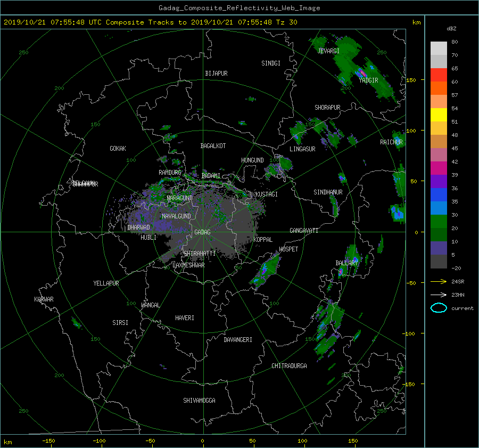Click the KOPPAL city label
The height and width of the screenshot is (448, 479).
pyautogui.click(x=263, y=240)
